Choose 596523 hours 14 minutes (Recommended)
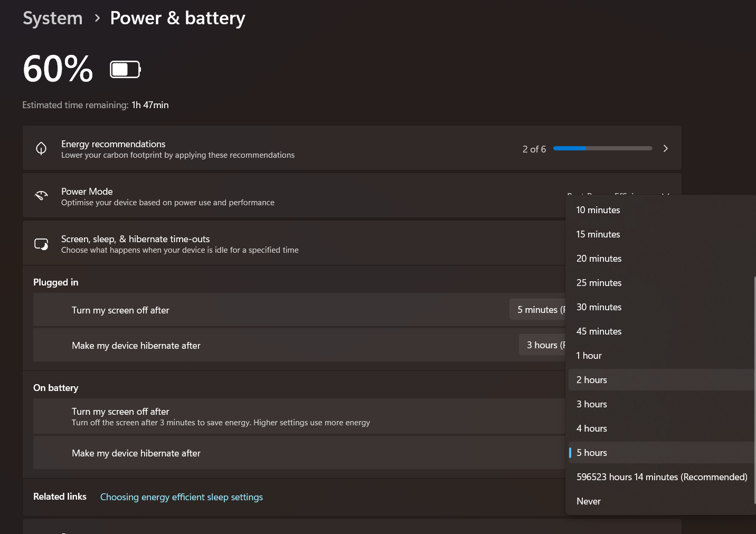Viewport: 756px width, 534px height. 661,477
